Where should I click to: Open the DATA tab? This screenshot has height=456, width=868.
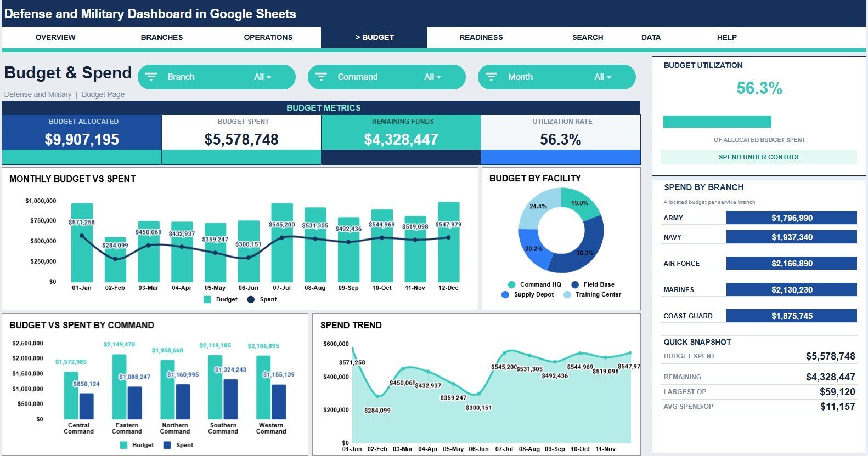click(651, 37)
